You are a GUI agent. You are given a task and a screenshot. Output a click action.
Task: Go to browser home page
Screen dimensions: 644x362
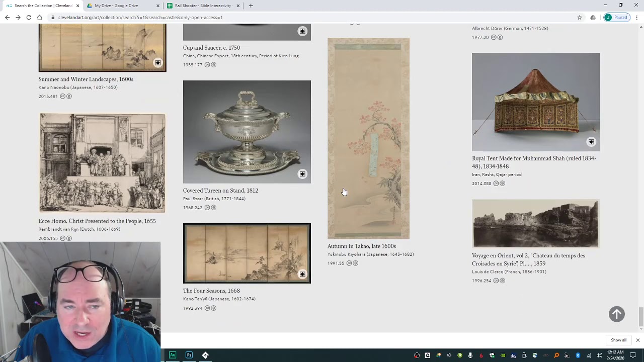(x=39, y=17)
